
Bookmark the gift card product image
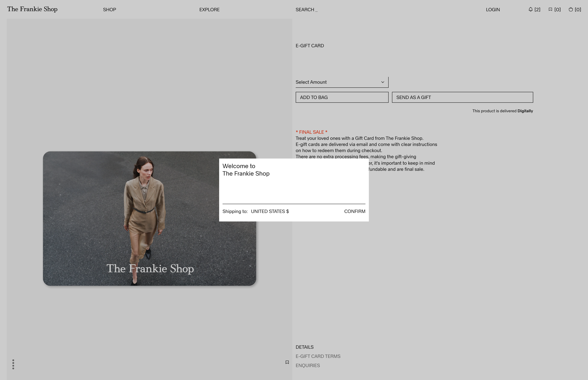pos(287,362)
